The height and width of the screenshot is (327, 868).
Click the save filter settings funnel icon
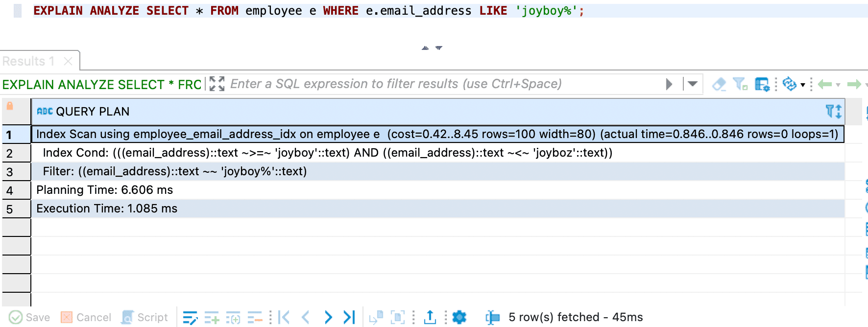(740, 84)
